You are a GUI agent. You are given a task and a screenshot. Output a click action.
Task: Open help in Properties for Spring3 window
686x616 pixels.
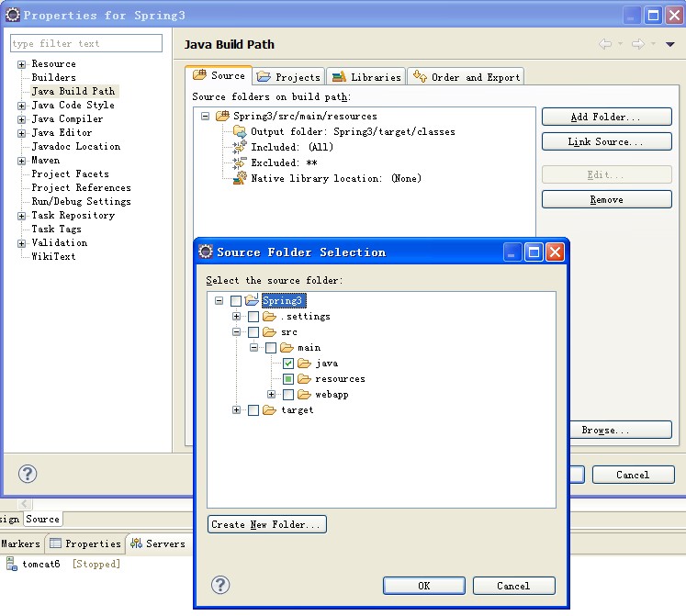click(28, 474)
